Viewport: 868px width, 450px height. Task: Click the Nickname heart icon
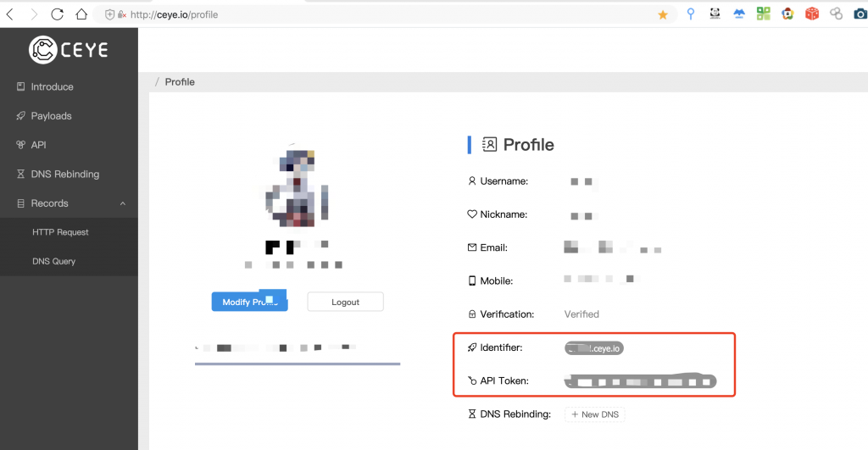click(471, 214)
